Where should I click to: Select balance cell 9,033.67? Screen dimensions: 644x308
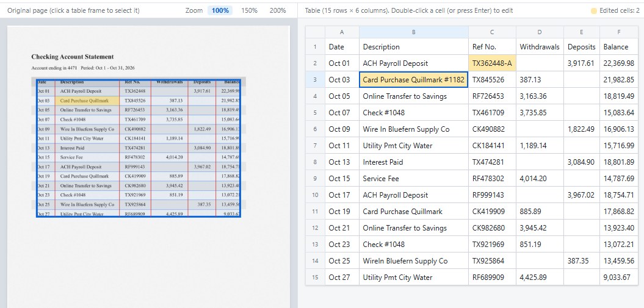coord(619,278)
